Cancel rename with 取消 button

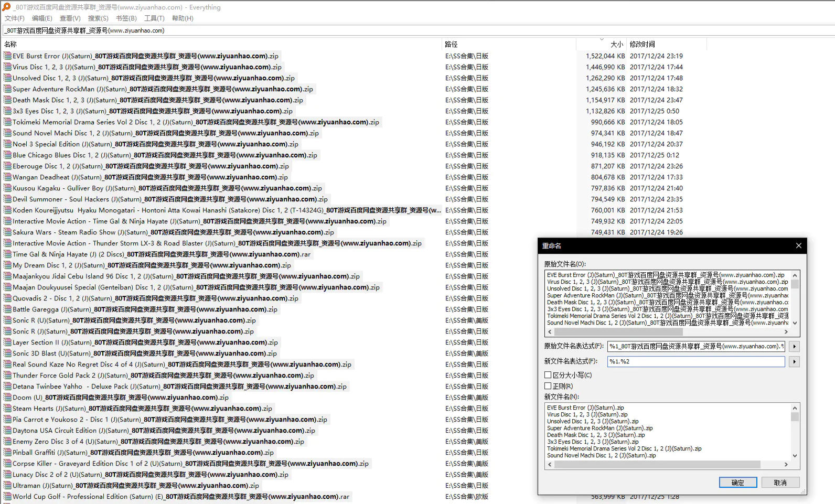(780, 482)
